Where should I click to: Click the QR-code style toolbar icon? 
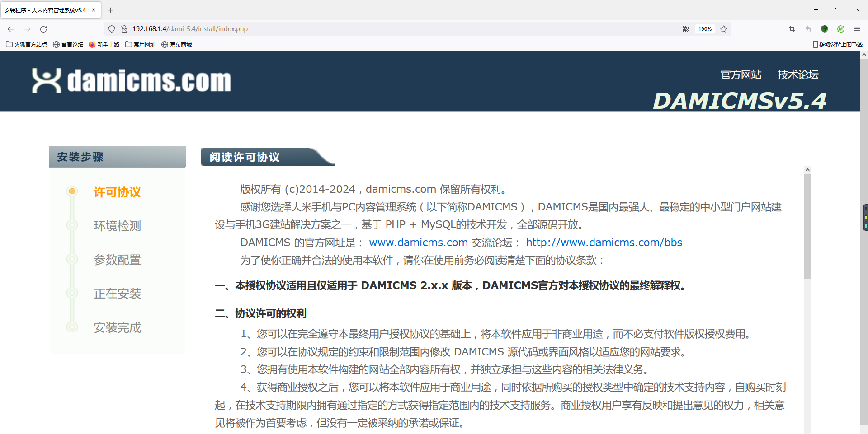coord(686,28)
